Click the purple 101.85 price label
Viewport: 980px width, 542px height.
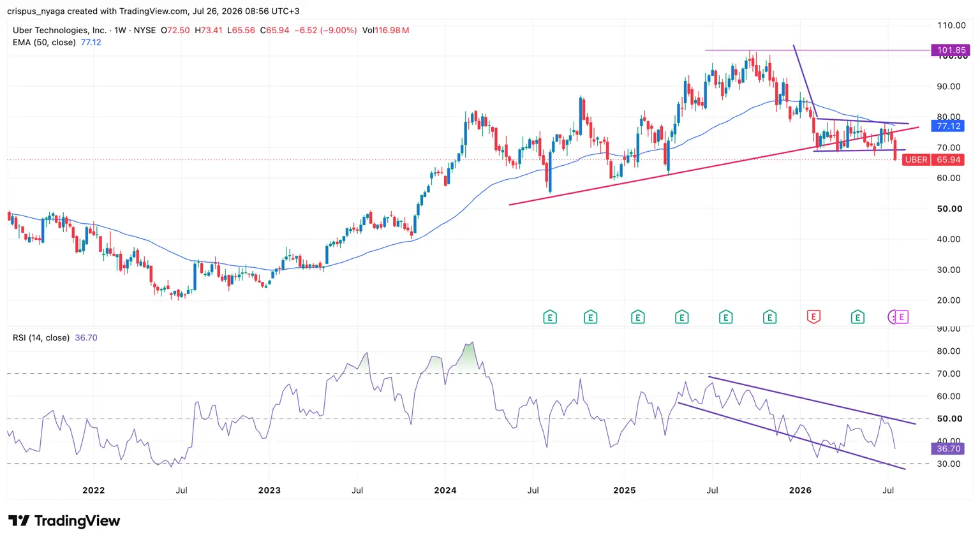click(951, 50)
